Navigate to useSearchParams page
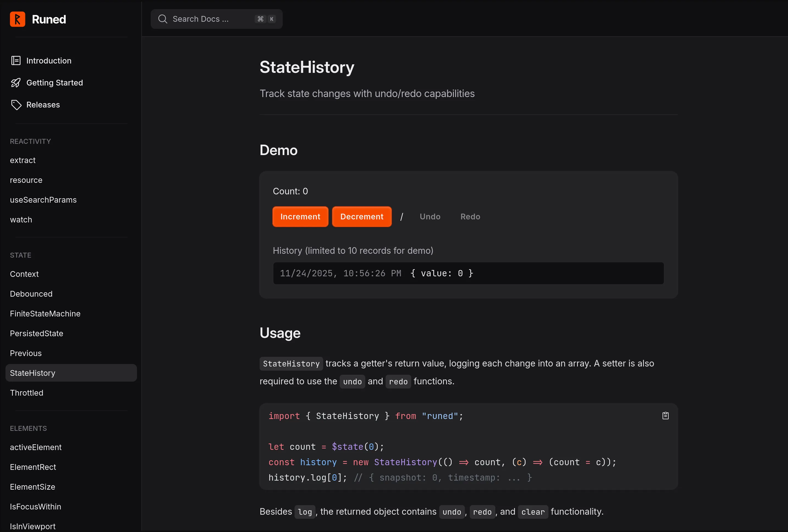The image size is (788, 532). pos(43,200)
